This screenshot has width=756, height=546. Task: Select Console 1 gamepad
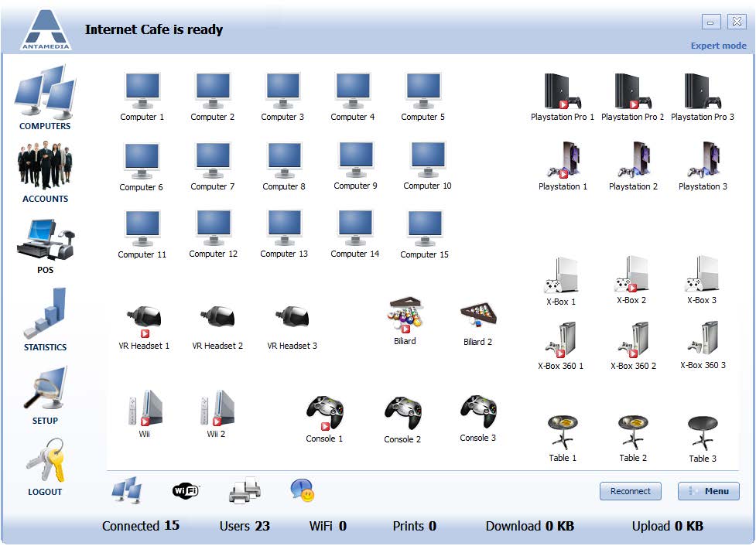324,418
